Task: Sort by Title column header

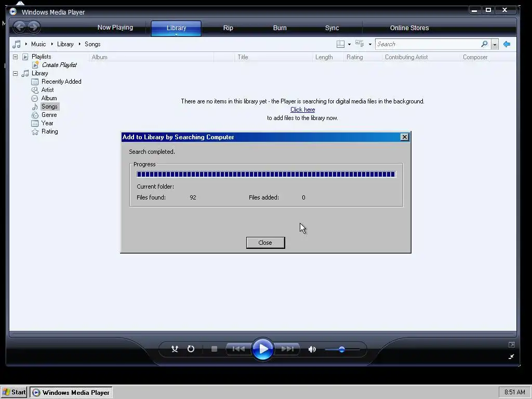Action: [x=273, y=57]
